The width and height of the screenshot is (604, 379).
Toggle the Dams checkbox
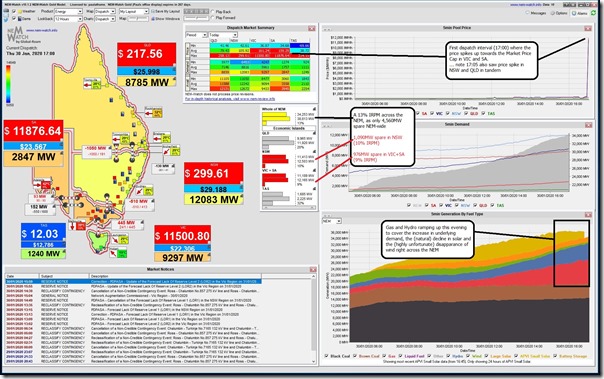pos(14,18)
